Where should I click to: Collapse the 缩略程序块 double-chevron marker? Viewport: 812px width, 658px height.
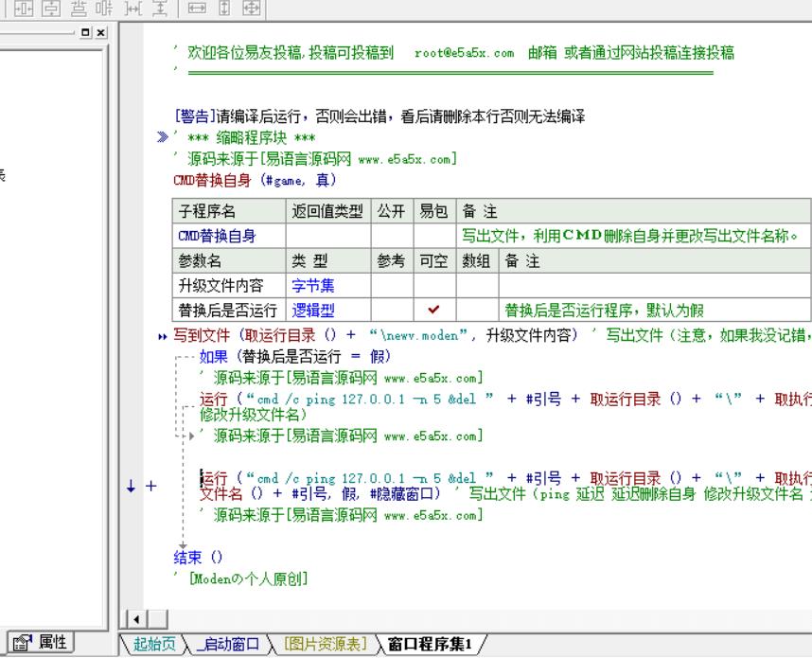tap(163, 137)
